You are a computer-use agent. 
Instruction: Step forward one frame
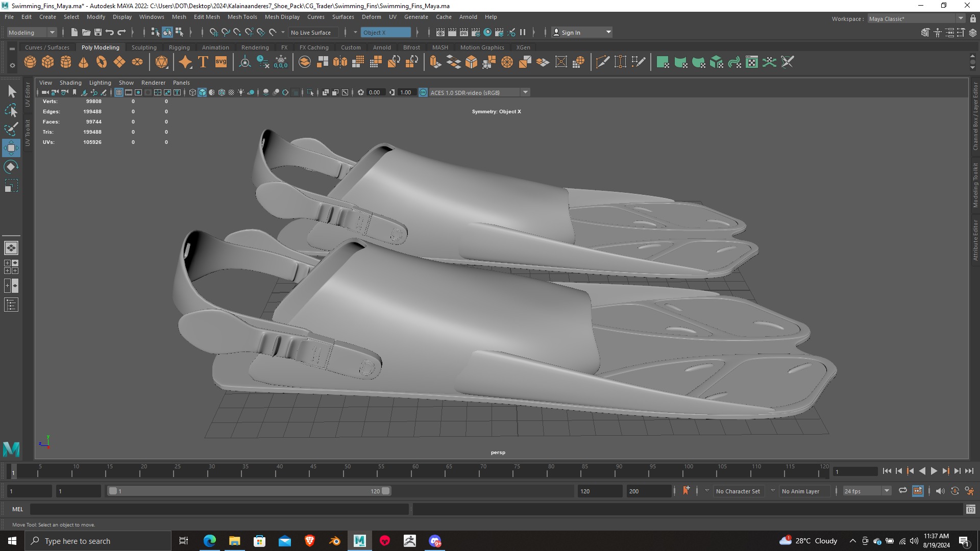(957, 471)
